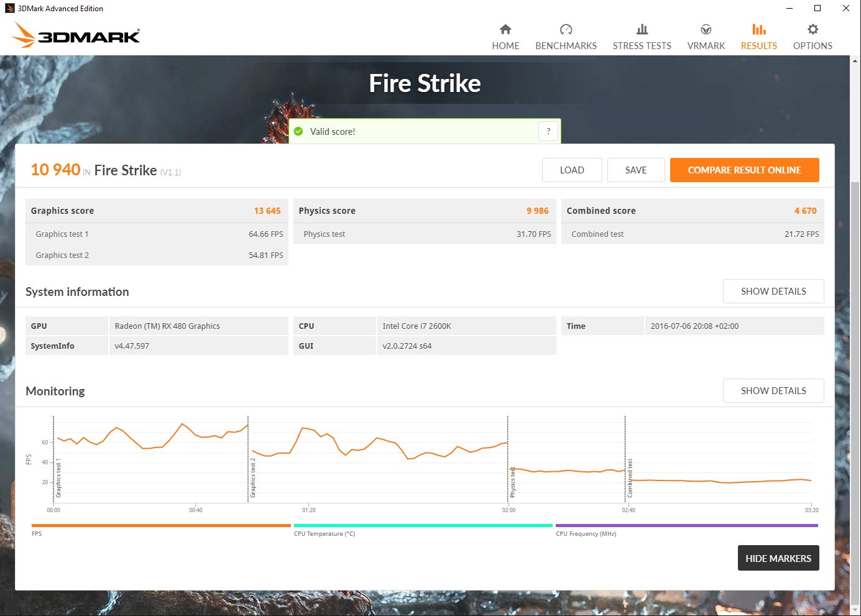861x616 pixels.
Task: Click the question mark help button
Action: click(x=548, y=131)
